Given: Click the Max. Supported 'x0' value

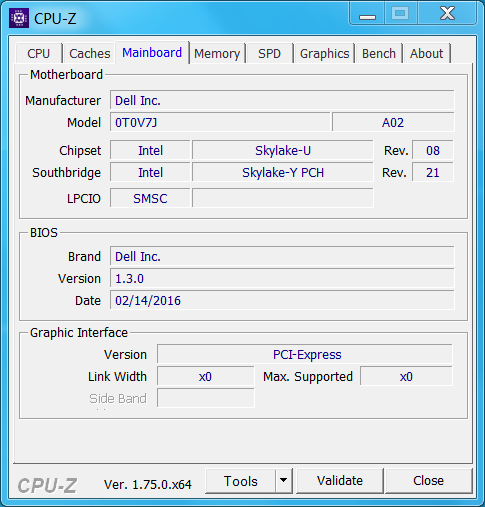Looking at the screenshot, I should (x=406, y=377).
